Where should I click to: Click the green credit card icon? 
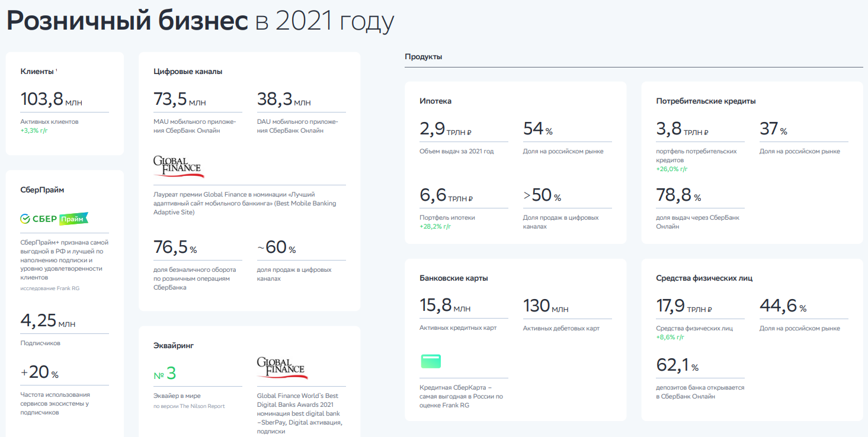(431, 361)
